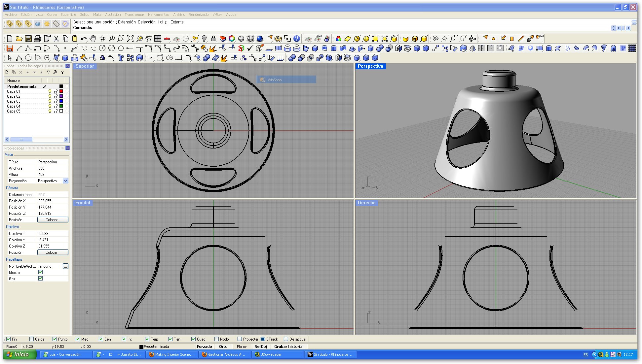Select the Undo arrow icon

(x=84, y=39)
